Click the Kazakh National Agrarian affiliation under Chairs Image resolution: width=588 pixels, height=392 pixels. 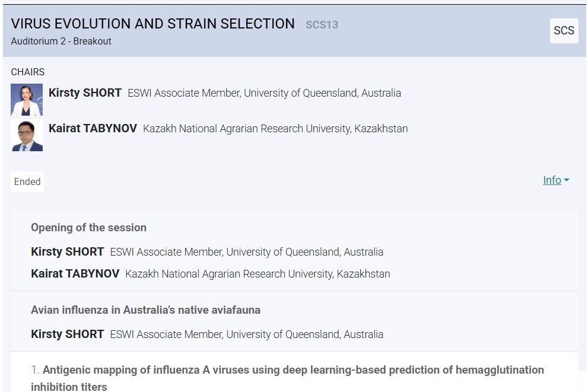275,129
